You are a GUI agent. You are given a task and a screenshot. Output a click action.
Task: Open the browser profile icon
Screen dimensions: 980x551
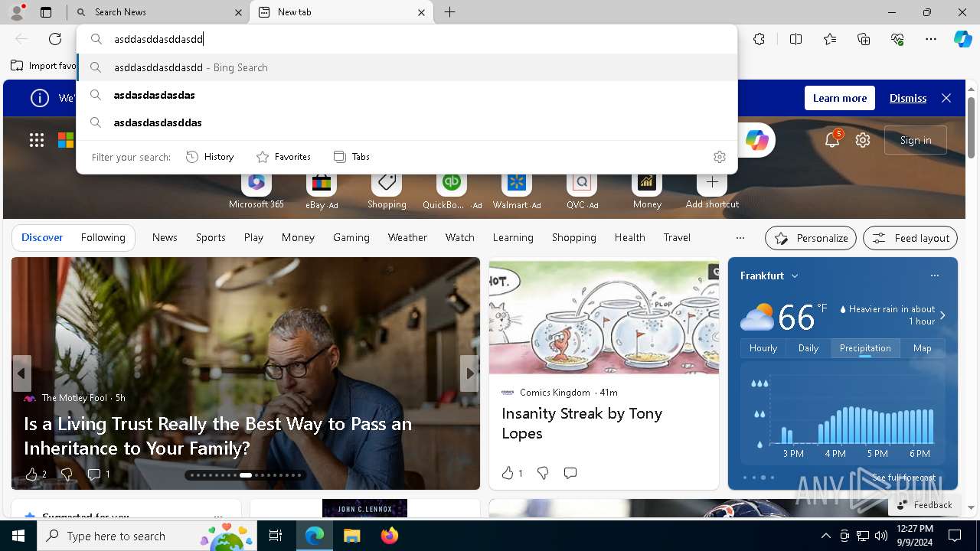click(x=17, y=12)
